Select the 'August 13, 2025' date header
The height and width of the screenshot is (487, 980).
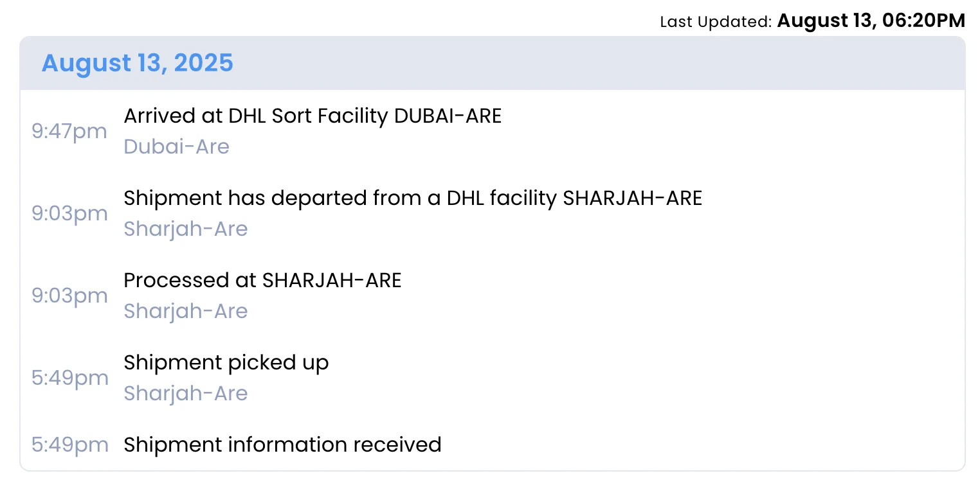point(137,63)
